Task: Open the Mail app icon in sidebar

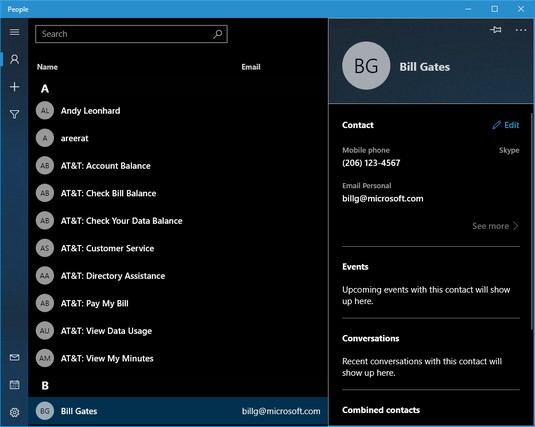Action: coord(14,357)
